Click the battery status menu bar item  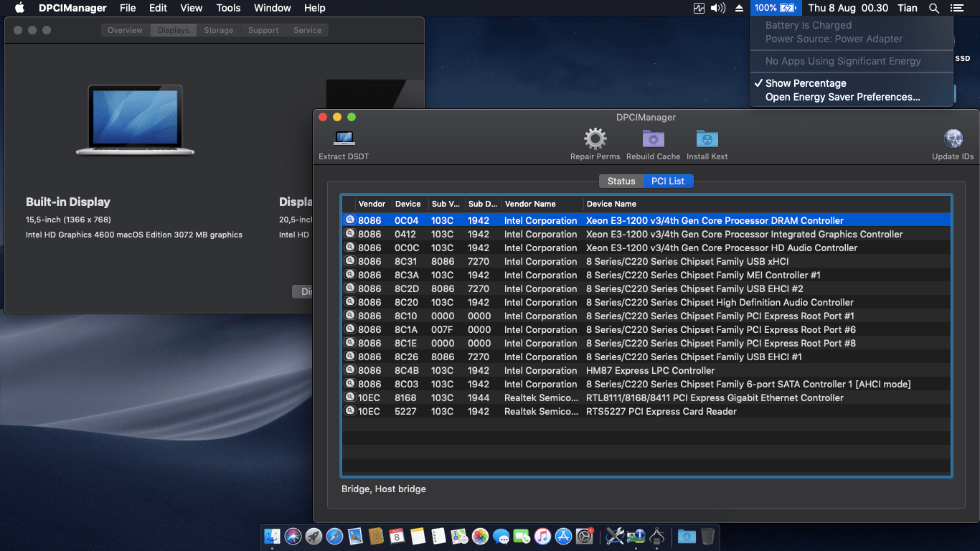click(x=775, y=8)
